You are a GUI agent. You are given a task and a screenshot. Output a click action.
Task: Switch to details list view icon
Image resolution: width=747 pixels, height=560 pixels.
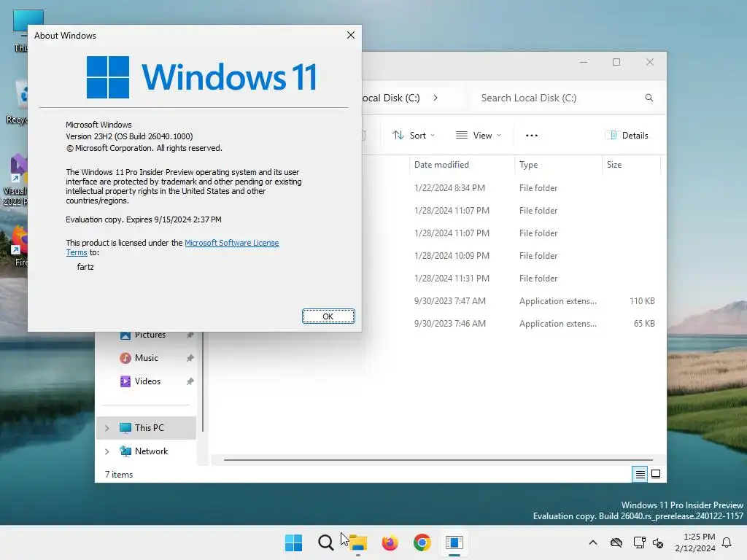tap(640, 474)
